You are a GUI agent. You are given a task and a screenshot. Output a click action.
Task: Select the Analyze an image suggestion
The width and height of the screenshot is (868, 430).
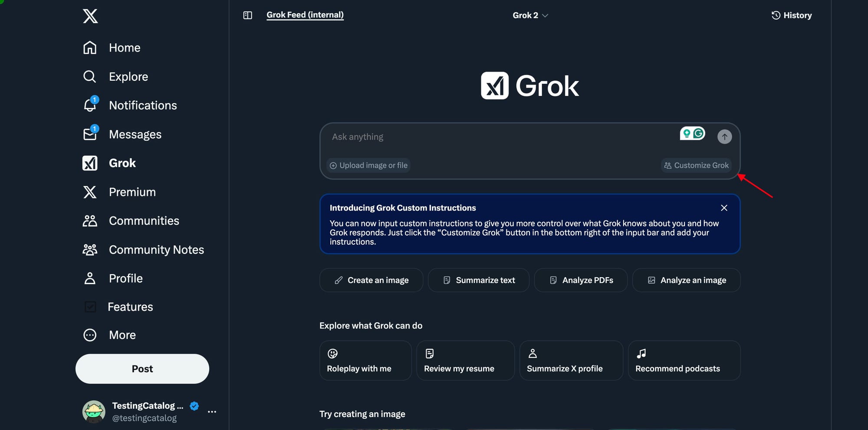coord(686,280)
